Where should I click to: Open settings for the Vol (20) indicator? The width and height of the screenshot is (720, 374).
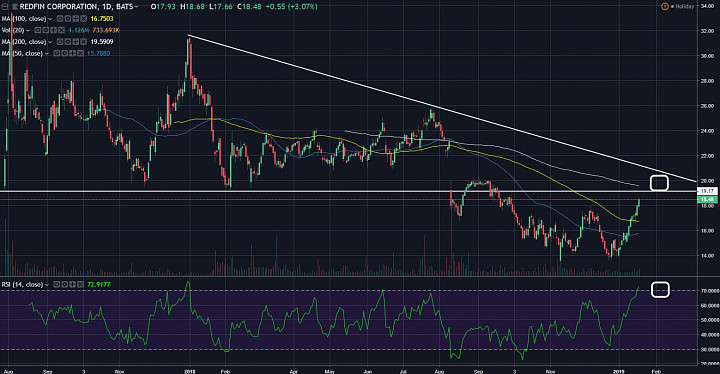tap(45, 30)
